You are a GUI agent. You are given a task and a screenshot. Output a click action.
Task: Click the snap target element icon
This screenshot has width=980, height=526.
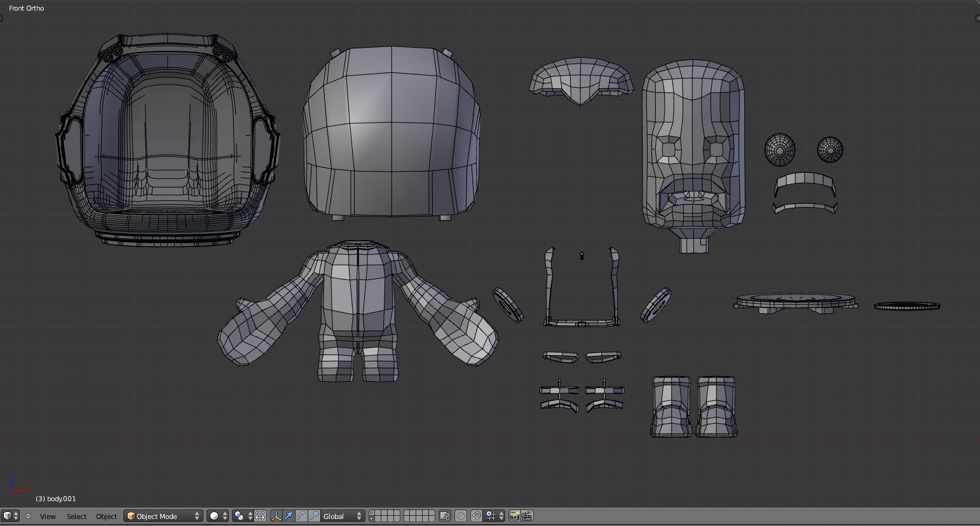[x=491, y=516]
